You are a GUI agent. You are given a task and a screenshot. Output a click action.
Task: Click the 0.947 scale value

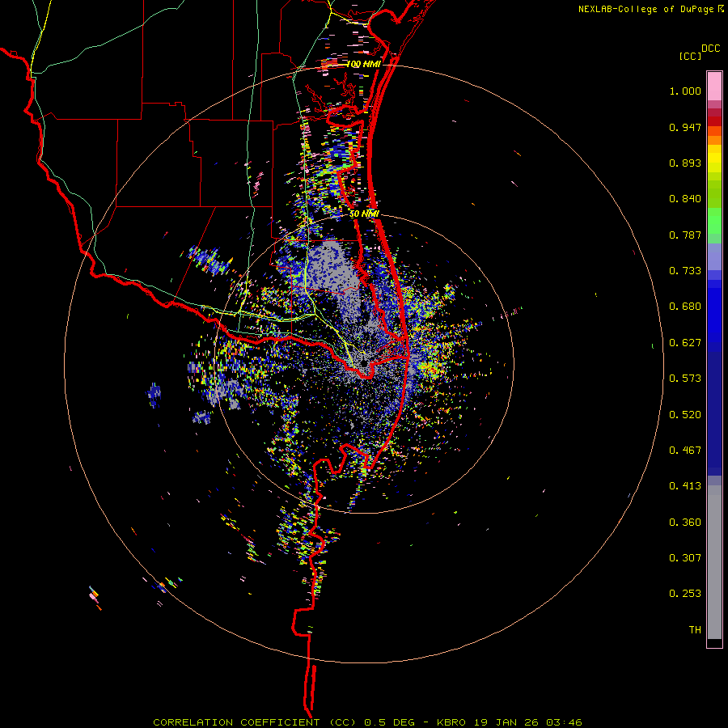[x=685, y=127]
